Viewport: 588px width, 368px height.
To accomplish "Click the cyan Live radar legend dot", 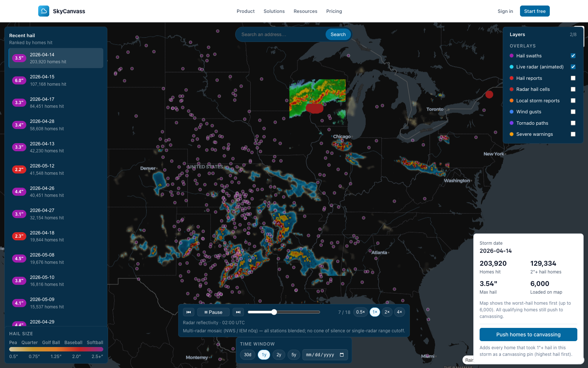I will click(x=512, y=67).
